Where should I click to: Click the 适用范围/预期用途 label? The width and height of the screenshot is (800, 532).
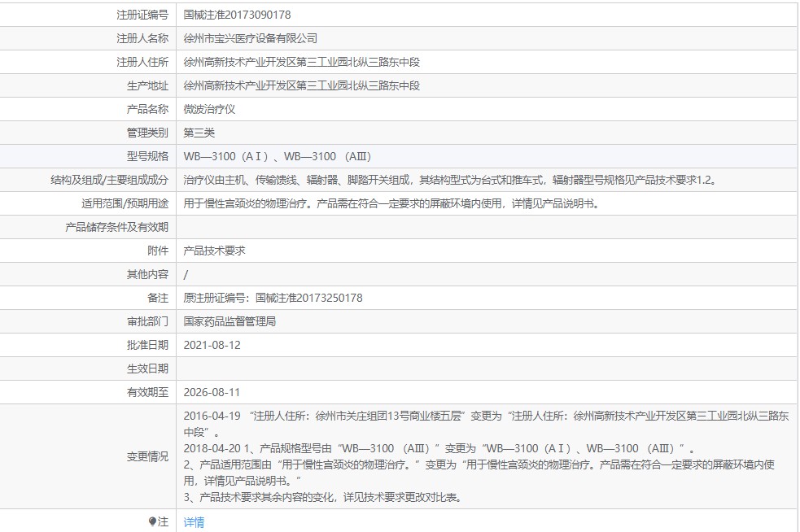[x=125, y=203]
